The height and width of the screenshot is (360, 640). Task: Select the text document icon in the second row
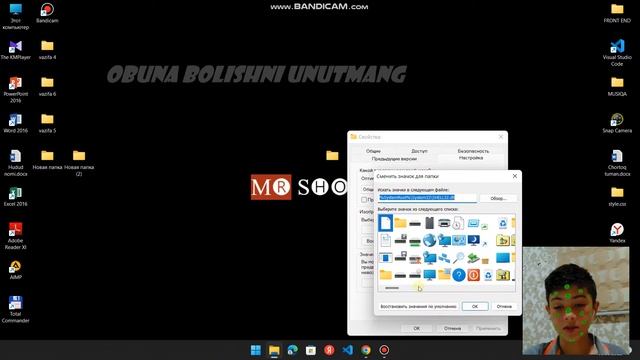(385, 240)
